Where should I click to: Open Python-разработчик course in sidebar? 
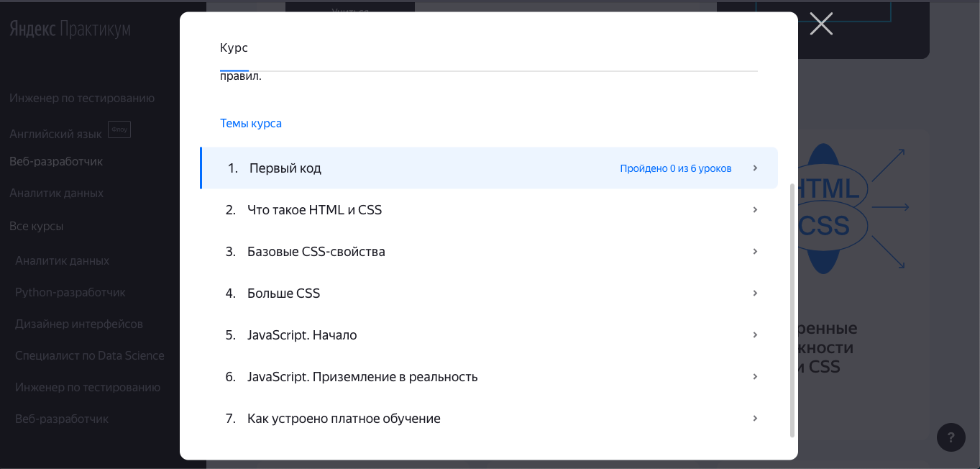coord(70,292)
